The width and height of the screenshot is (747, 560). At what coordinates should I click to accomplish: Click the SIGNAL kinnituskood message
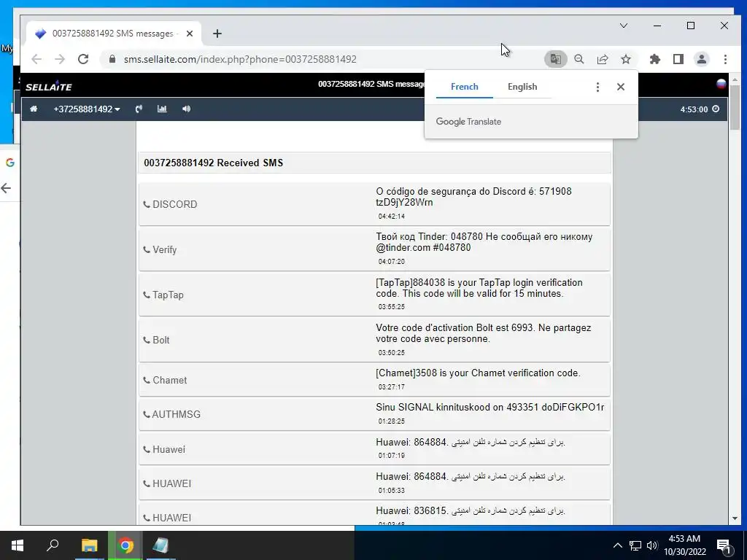pos(489,407)
